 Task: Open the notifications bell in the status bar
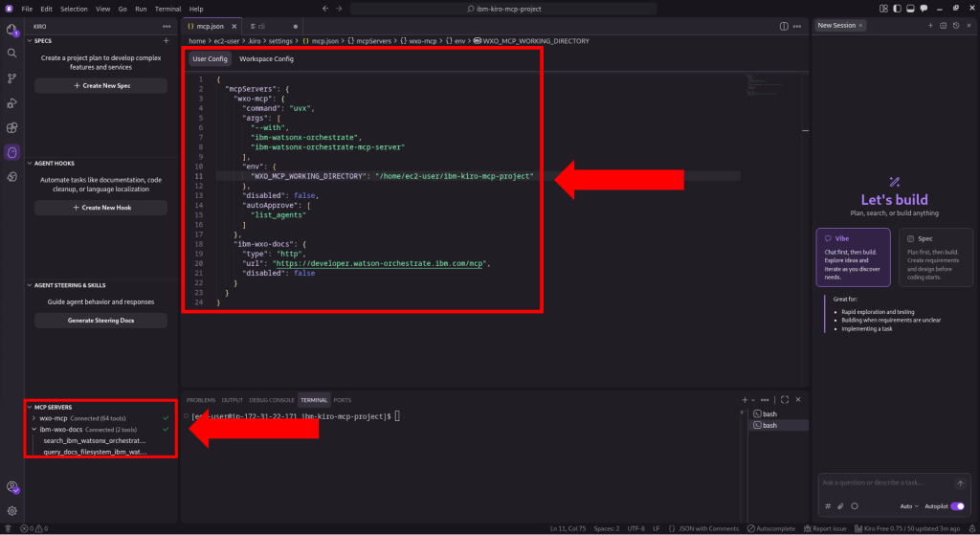[x=972, y=528]
